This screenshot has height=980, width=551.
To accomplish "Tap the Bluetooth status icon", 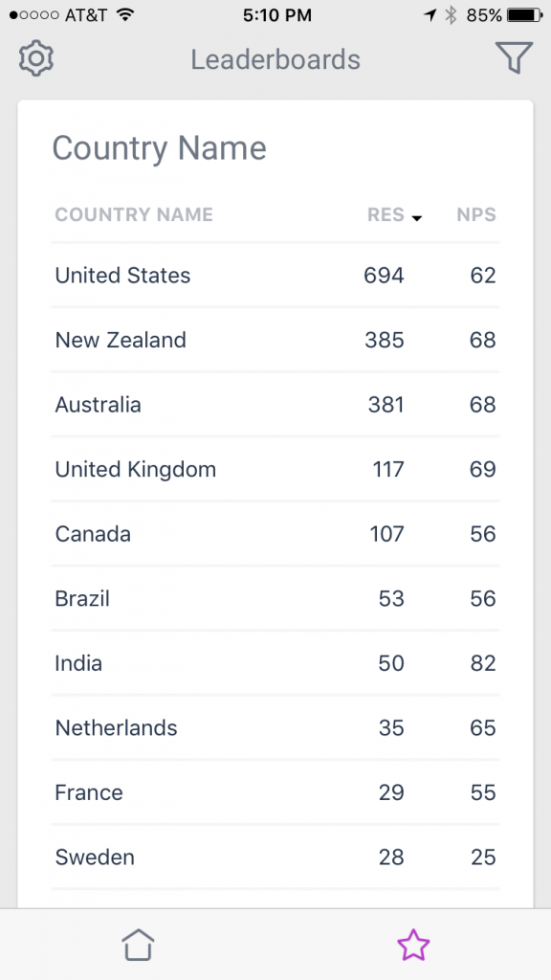I will point(451,15).
